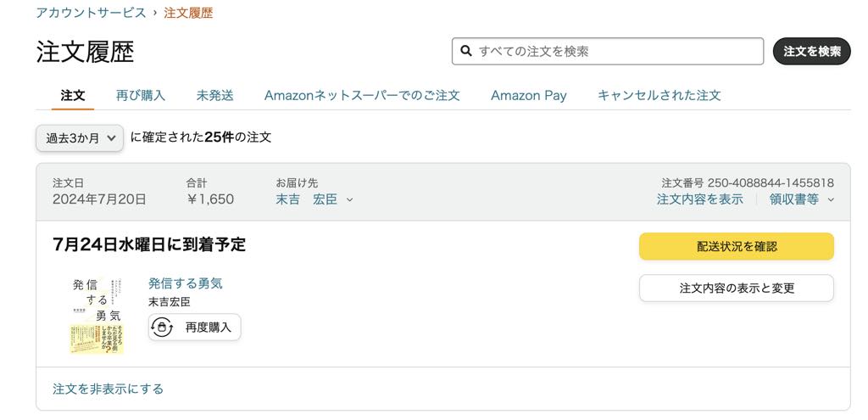The height and width of the screenshot is (420, 868).
Task: Go to アカウントサービス breadcrumb link
Action: tap(91, 12)
